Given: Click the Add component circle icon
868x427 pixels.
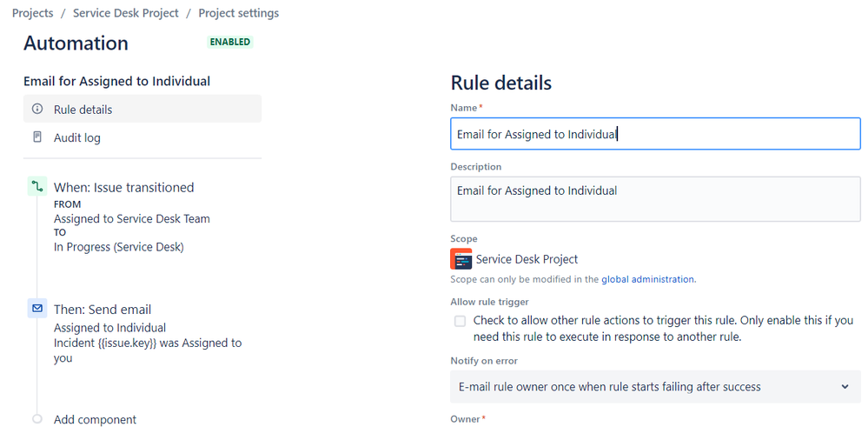Looking at the screenshot, I should [37, 419].
